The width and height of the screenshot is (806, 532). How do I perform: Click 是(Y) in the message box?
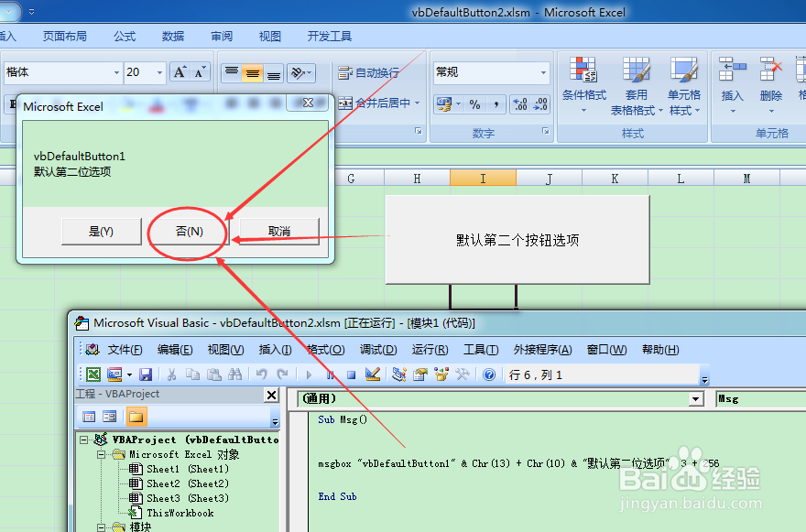click(x=102, y=232)
